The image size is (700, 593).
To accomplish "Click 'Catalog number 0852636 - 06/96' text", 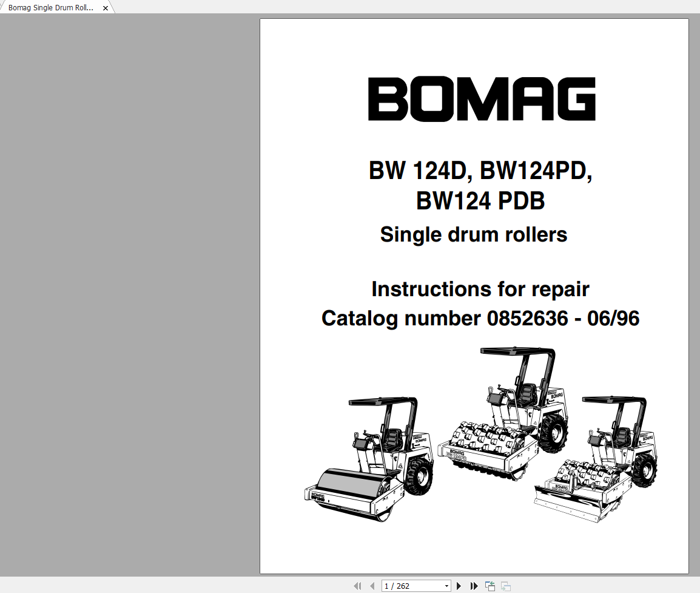I will point(480,319).
